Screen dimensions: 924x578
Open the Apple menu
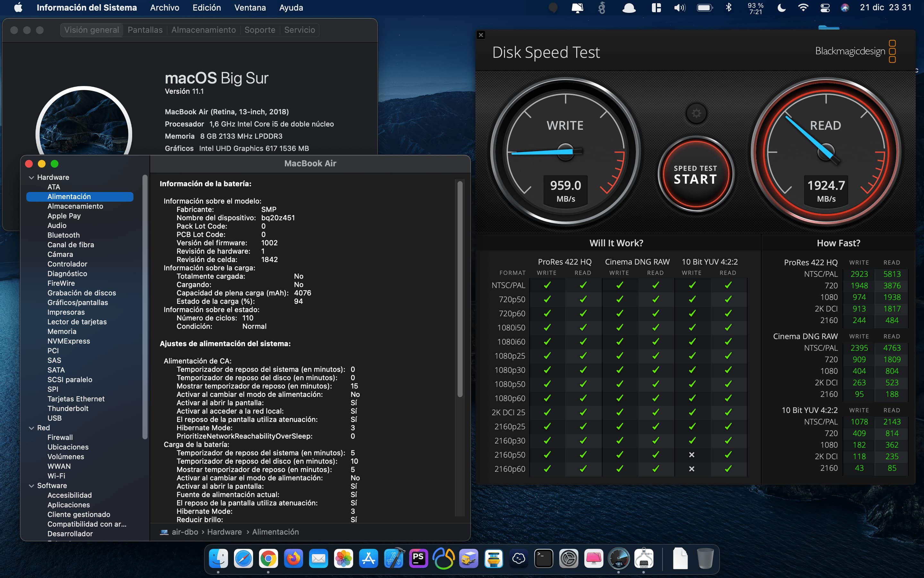(18, 8)
